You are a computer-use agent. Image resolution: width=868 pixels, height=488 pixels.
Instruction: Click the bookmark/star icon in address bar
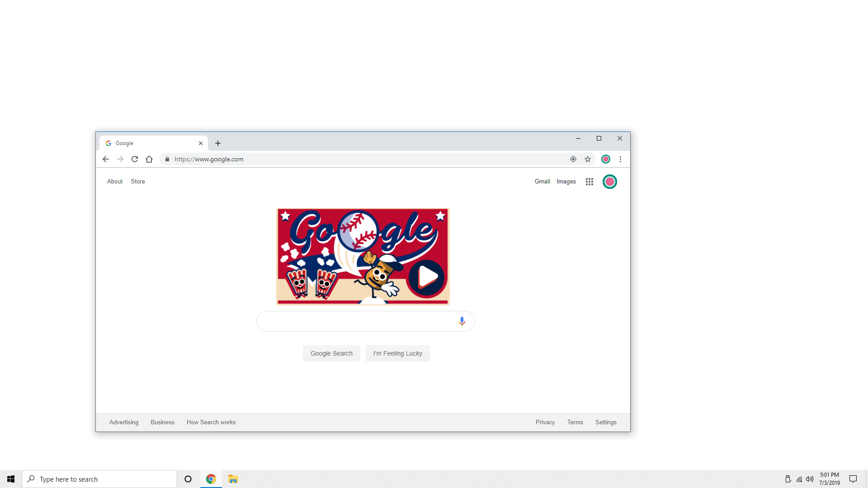point(588,159)
